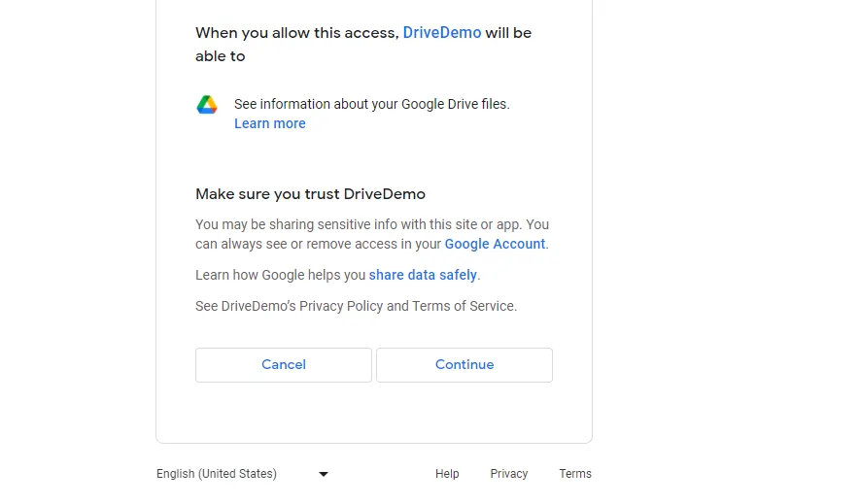Follow the share data safely link
860x504 pixels.
click(423, 275)
